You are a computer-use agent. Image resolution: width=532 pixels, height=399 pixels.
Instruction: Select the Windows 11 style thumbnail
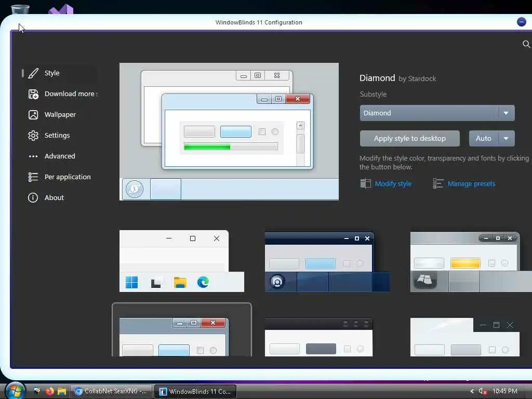(181, 261)
